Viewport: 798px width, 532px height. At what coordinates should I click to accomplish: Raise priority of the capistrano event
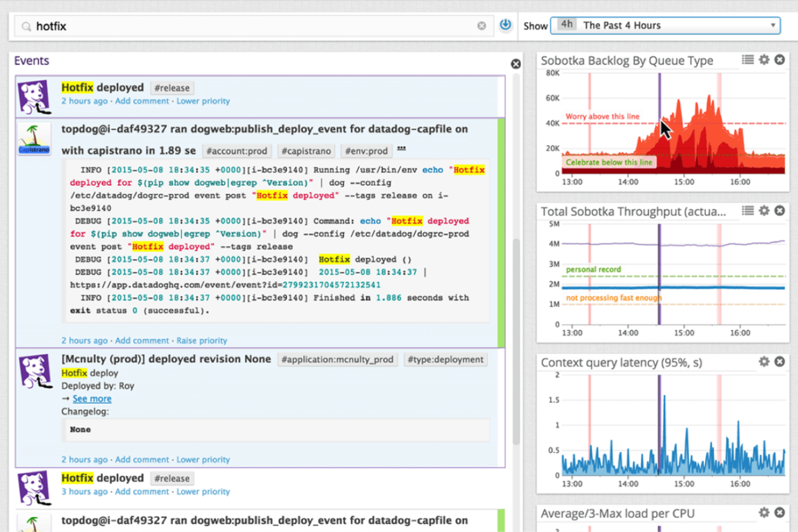point(202,341)
